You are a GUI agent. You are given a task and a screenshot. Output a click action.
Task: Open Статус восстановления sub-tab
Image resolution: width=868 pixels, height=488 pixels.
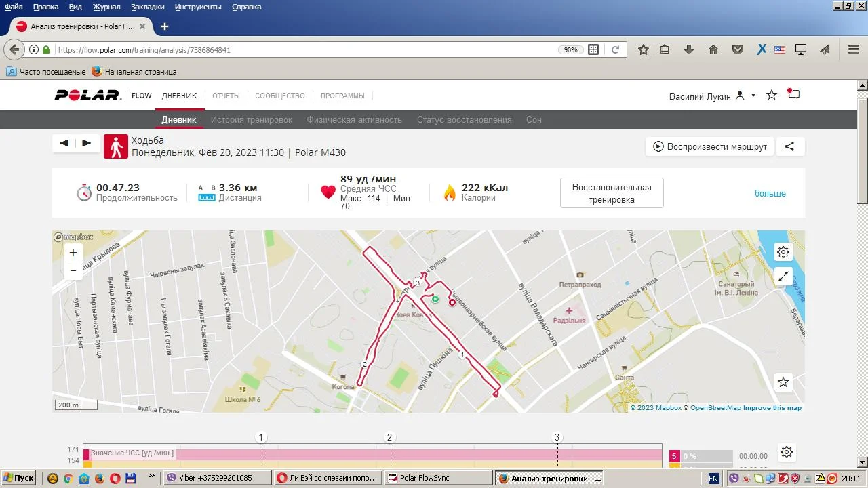pos(465,120)
